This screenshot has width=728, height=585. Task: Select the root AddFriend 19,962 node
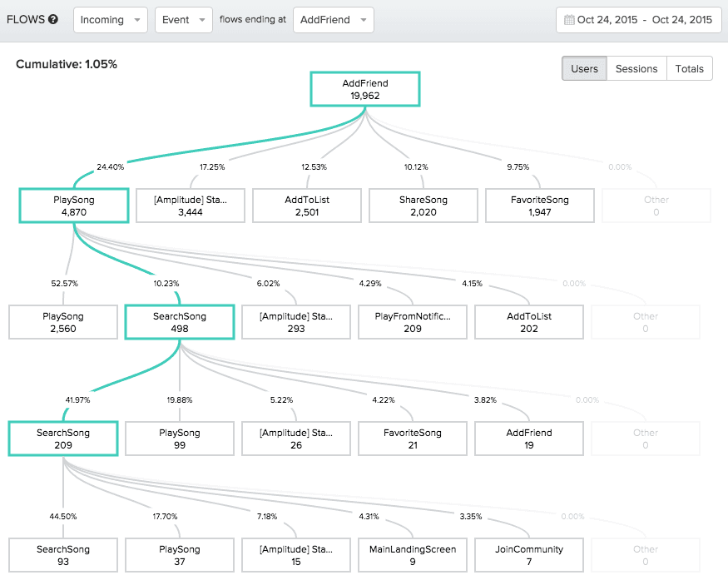(x=365, y=89)
